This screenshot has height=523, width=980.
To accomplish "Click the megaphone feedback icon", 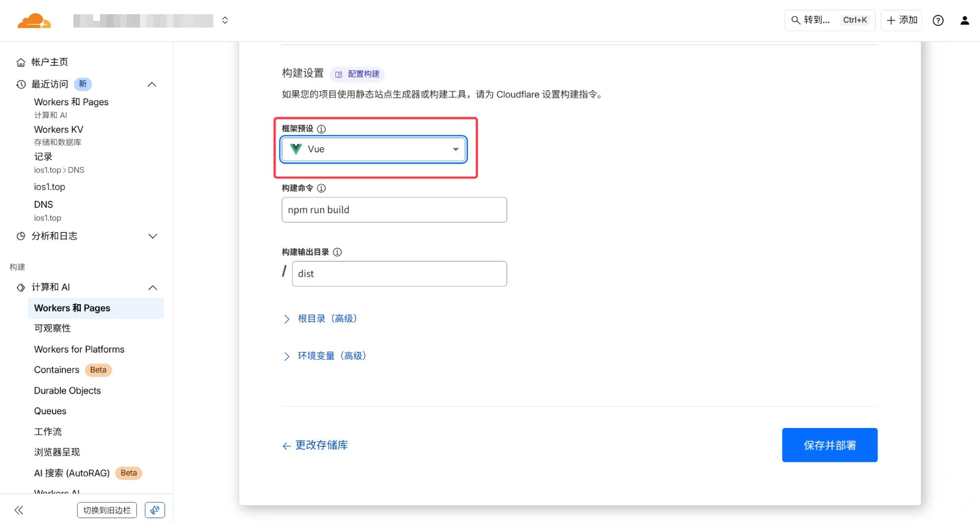I will [155, 510].
